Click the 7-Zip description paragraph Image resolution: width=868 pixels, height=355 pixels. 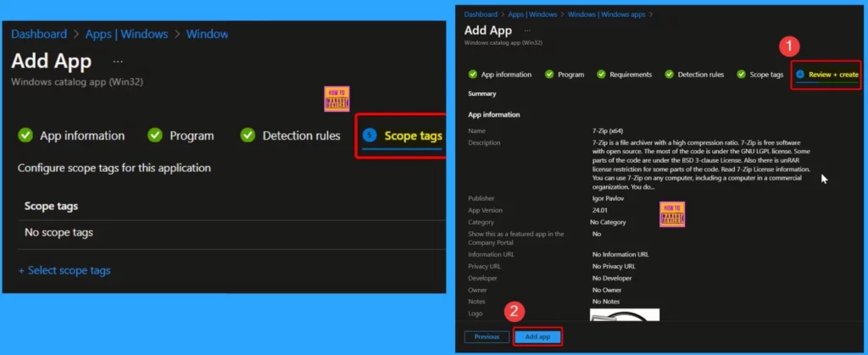point(703,164)
